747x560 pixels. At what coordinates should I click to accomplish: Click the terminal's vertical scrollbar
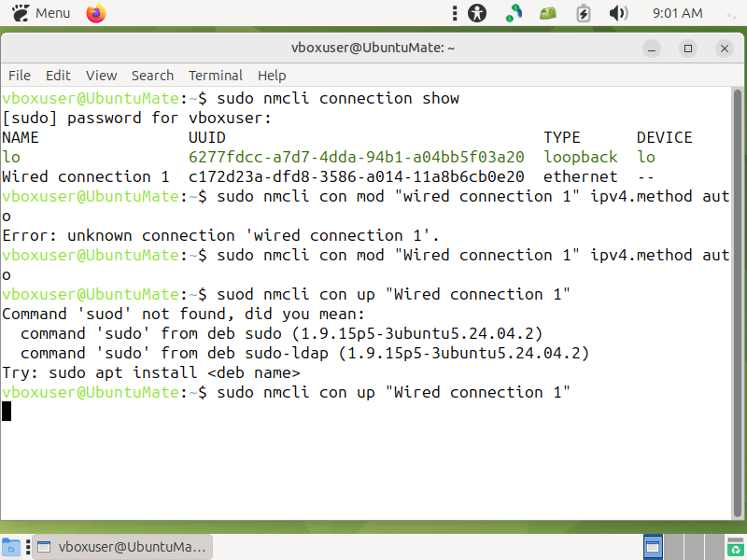[738, 302]
